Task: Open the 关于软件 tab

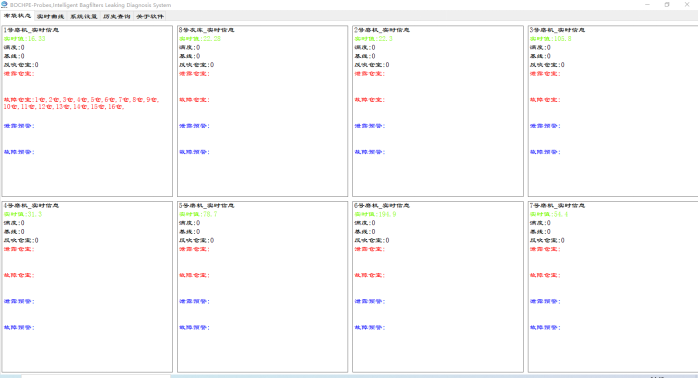Action: coord(150,16)
